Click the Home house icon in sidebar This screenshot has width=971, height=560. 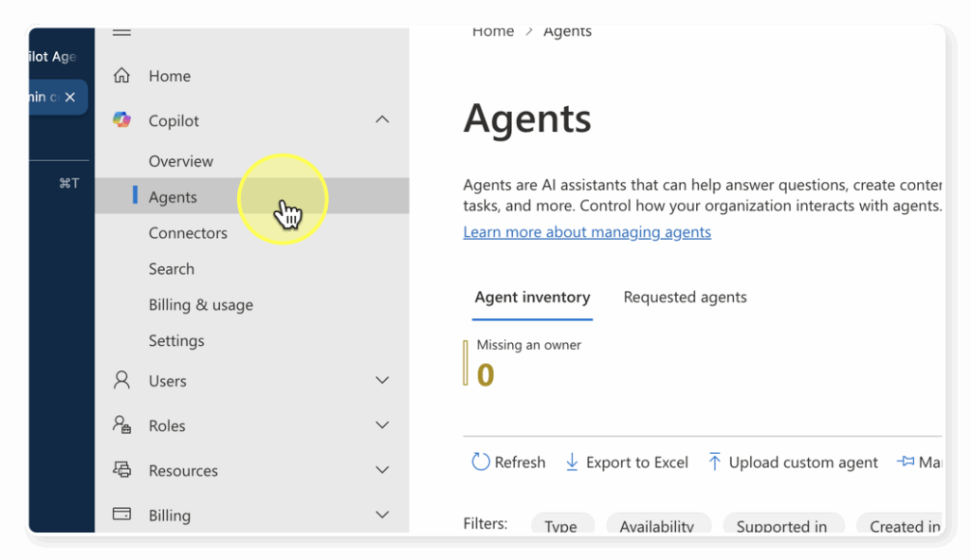coord(121,76)
